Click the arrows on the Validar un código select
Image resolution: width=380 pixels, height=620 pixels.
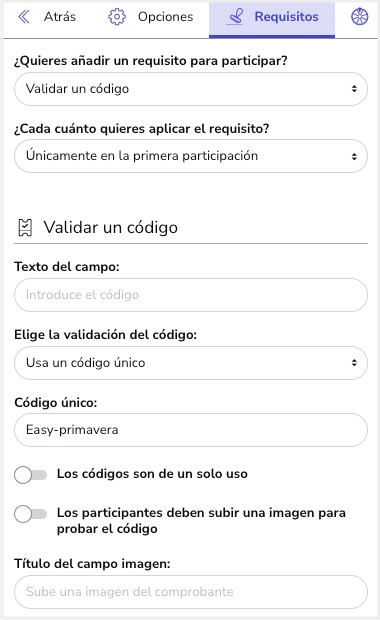pyautogui.click(x=354, y=89)
